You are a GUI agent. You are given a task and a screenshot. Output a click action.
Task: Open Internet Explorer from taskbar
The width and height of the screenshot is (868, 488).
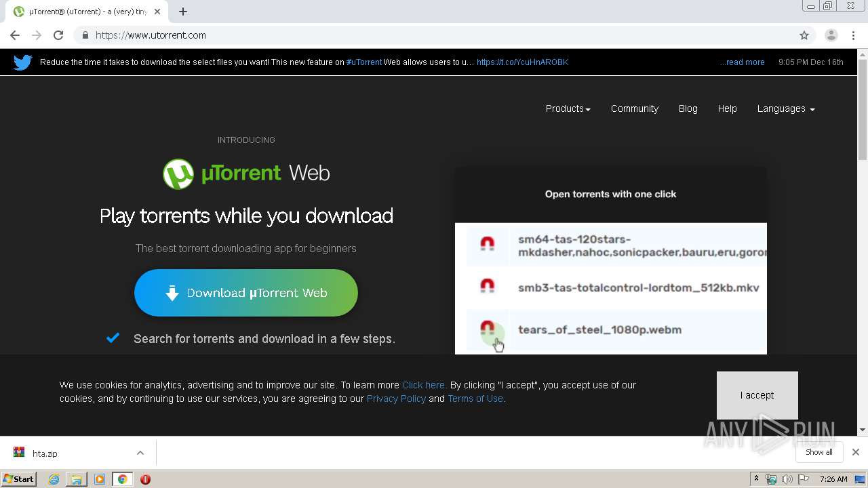pos(54,479)
